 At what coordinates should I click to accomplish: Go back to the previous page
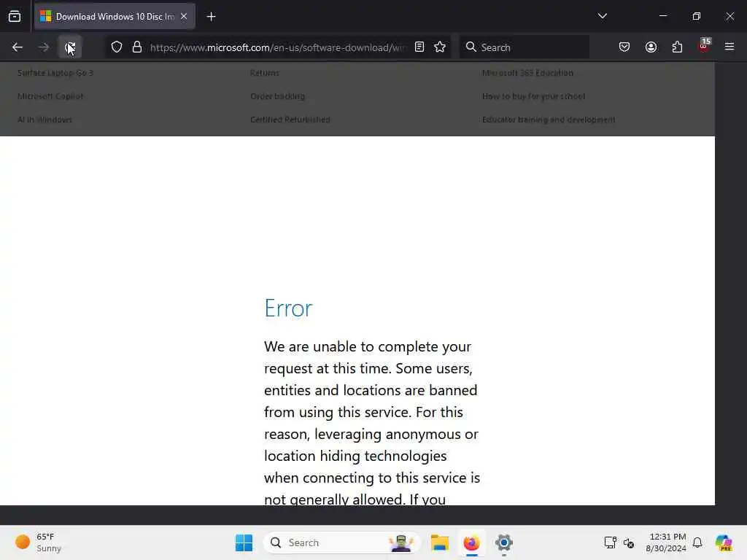click(x=18, y=47)
